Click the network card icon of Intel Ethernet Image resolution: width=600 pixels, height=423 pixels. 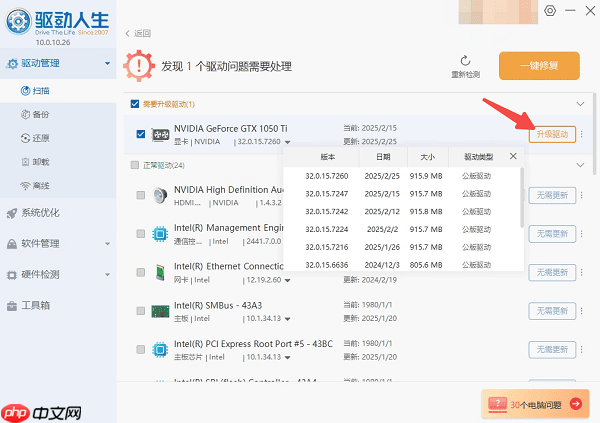tap(160, 273)
